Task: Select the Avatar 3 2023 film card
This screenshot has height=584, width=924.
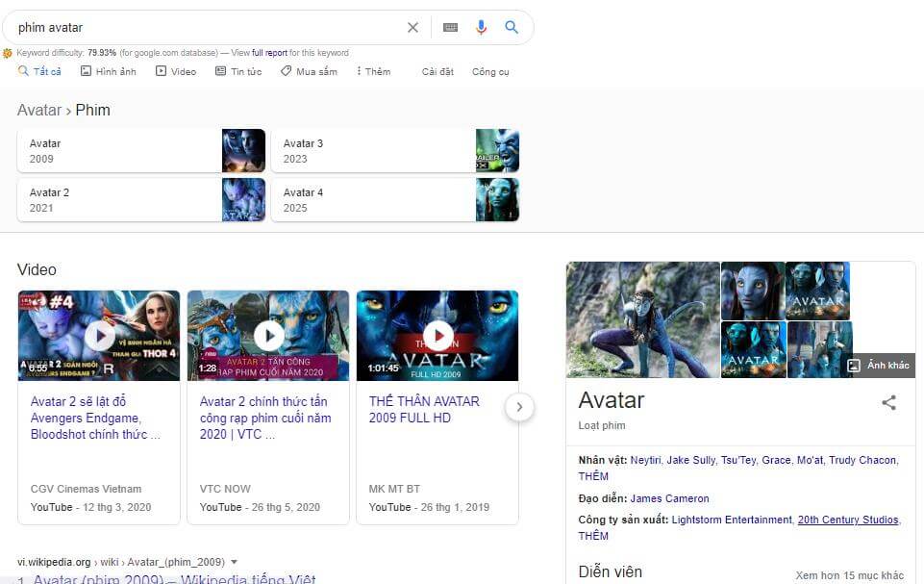Action: click(x=395, y=151)
